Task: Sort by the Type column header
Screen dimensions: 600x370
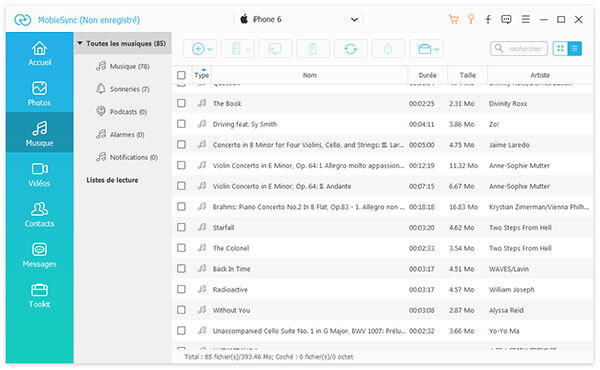Action: (x=201, y=75)
